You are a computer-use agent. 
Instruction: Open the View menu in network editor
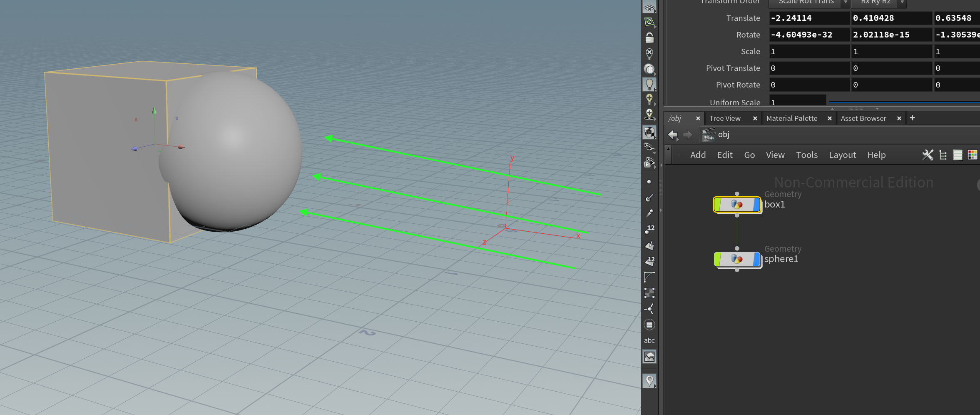775,155
